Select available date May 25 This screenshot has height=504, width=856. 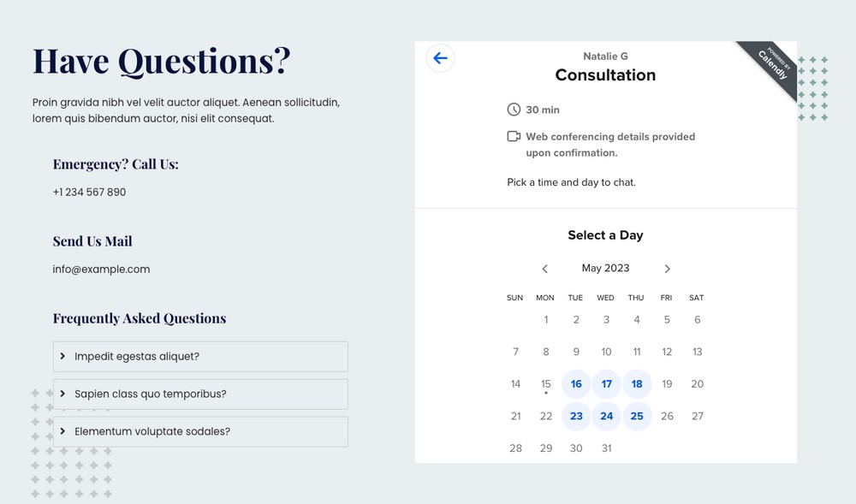coord(637,416)
